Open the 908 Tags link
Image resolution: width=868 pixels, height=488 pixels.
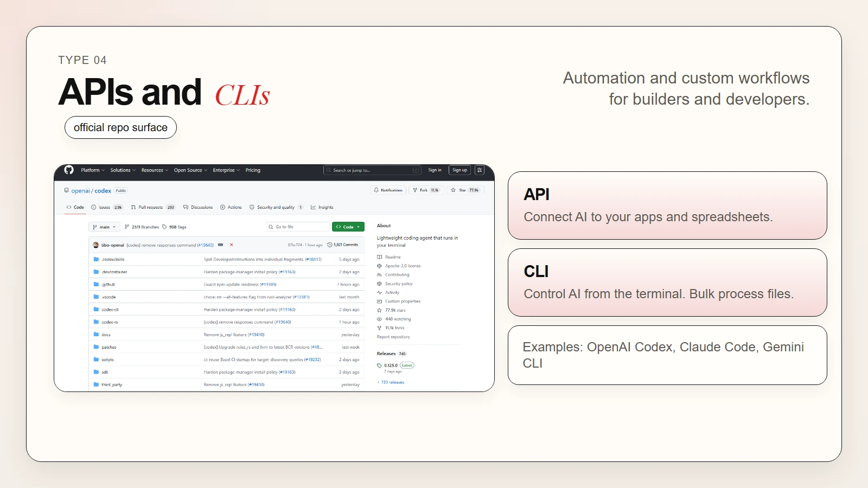[x=174, y=227]
